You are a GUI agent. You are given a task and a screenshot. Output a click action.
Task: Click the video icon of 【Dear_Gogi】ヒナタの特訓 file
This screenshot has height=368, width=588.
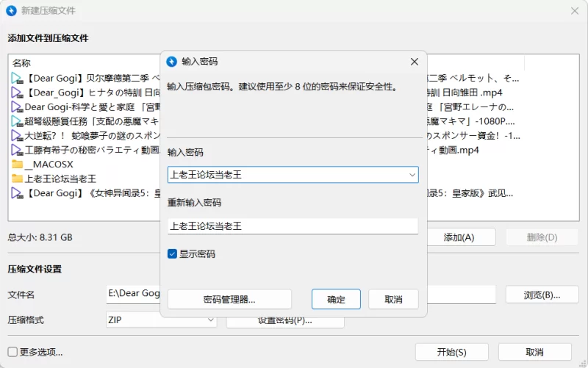(x=18, y=93)
